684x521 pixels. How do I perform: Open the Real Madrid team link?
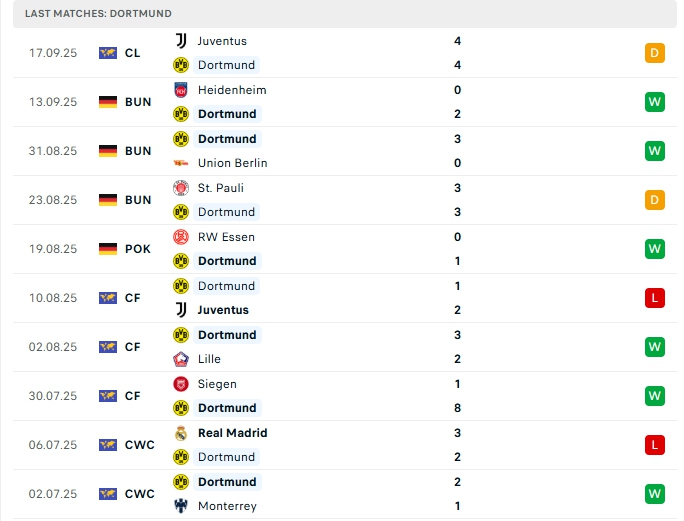(232, 433)
